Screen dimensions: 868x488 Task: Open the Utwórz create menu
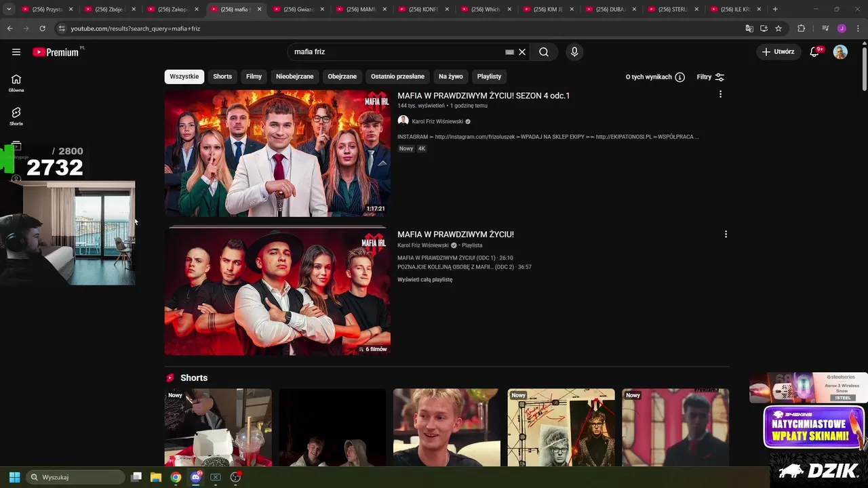coord(778,52)
